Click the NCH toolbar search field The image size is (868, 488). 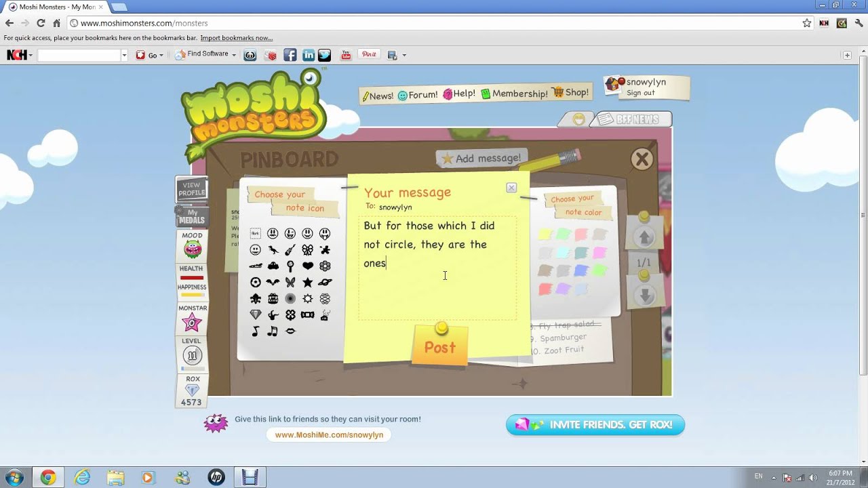79,55
